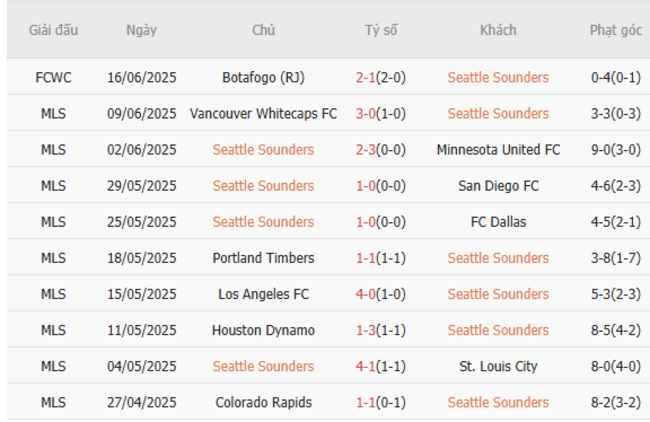Viewport: 650px width, 422px height.
Task: Open the Colorado Rapids team link
Action: (x=263, y=402)
